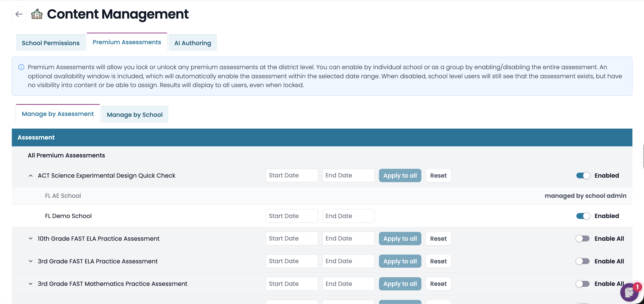This screenshot has width=644, height=304.
Task: Click the FL Demo School label
Action: (x=68, y=216)
